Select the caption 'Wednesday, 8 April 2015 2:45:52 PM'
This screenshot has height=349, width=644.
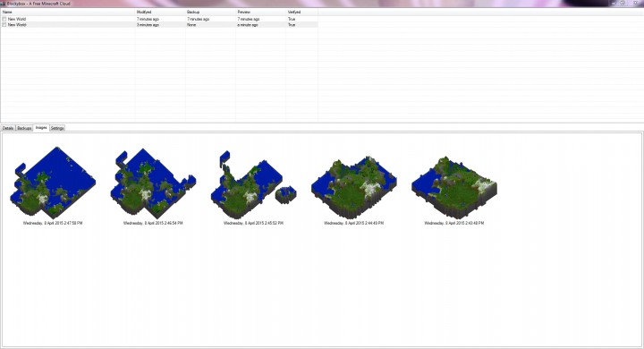pyautogui.click(x=253, y=223)
